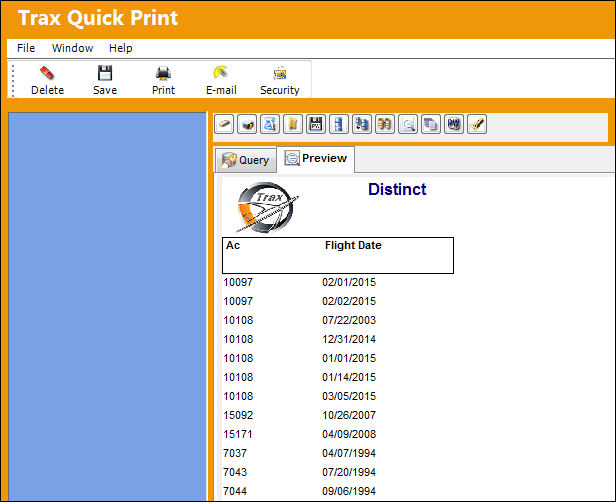Click the single blue database cylinder icon

pyautogui.click(x=339, y=125)
